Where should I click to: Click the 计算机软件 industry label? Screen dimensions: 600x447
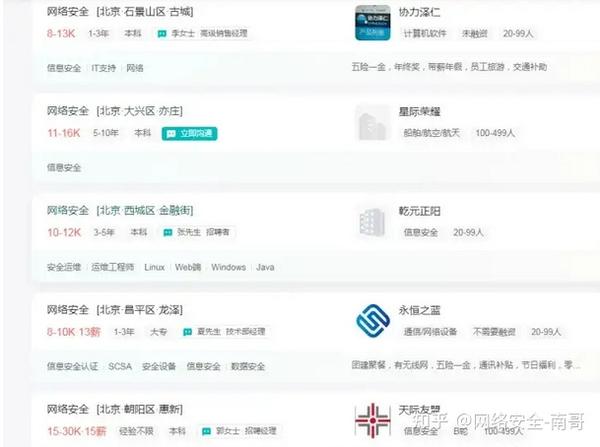coord(425,34)
